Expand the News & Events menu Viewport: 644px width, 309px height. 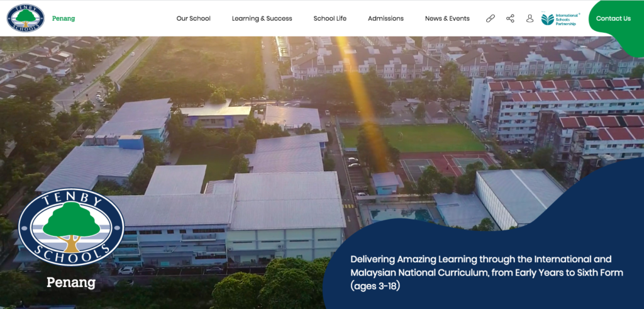pyautogui.click(x=447, y=18)
